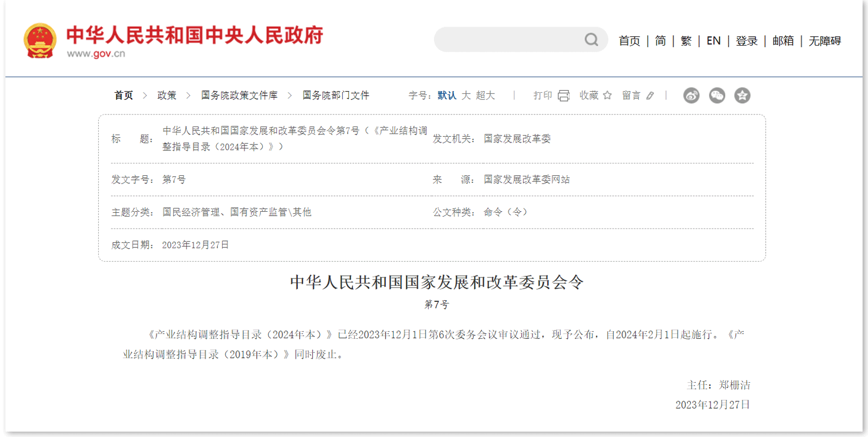This screenshot has width=868, height=437.
Task: Select 默认 font size
Action: [447, 96]
